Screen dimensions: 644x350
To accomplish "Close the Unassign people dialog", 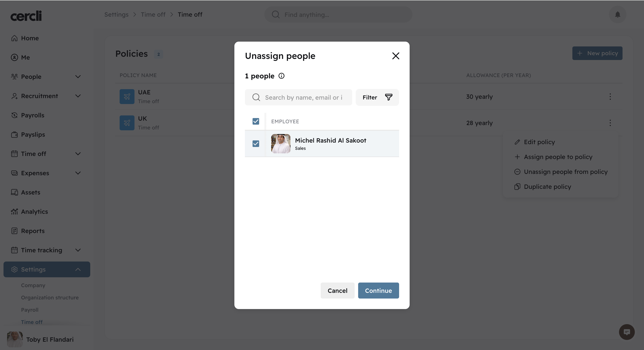I will click(396, 56).
